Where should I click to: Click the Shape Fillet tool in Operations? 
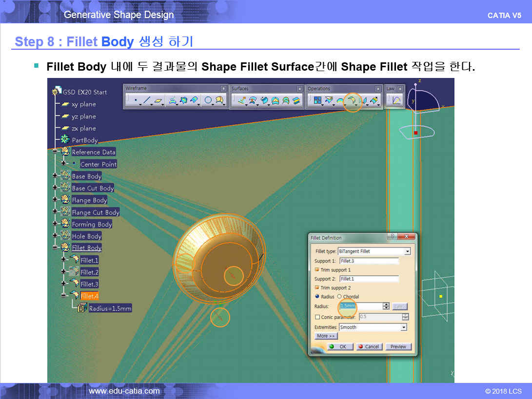352,101
